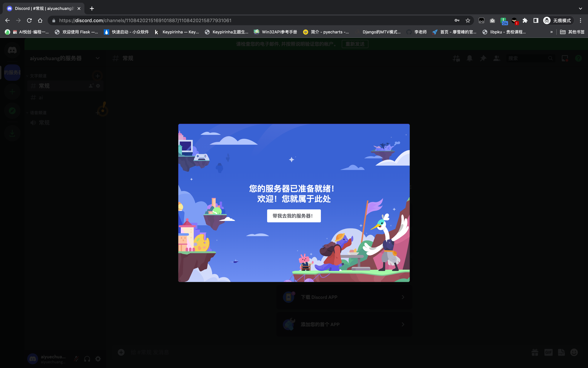
Task: Reload the page with refresh icon
Action: [x=29, y=20]
